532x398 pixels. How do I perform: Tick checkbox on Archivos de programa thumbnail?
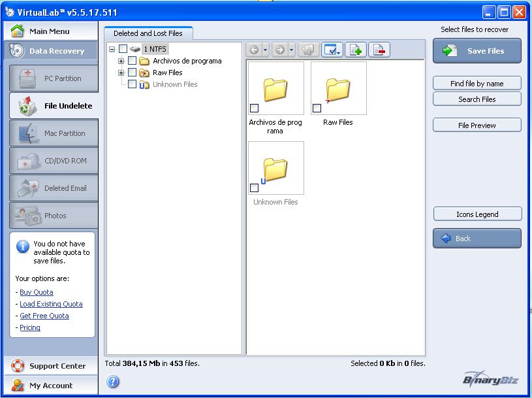click(254, 108)
